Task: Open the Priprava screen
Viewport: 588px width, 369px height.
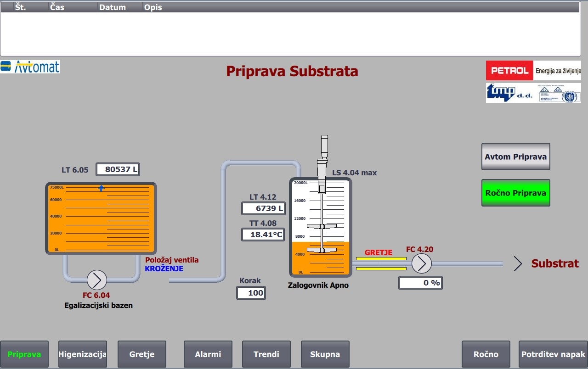Action: click(x=24, y=354)
